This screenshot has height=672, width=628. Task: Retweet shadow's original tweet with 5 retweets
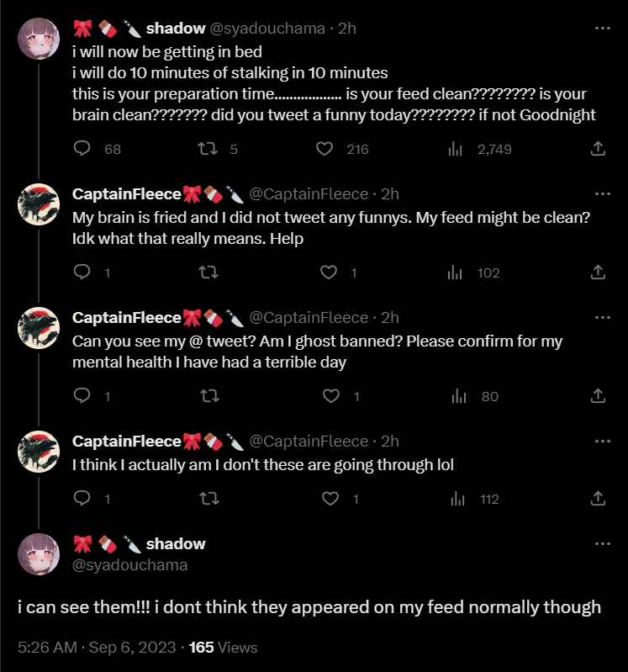point(206,149)
